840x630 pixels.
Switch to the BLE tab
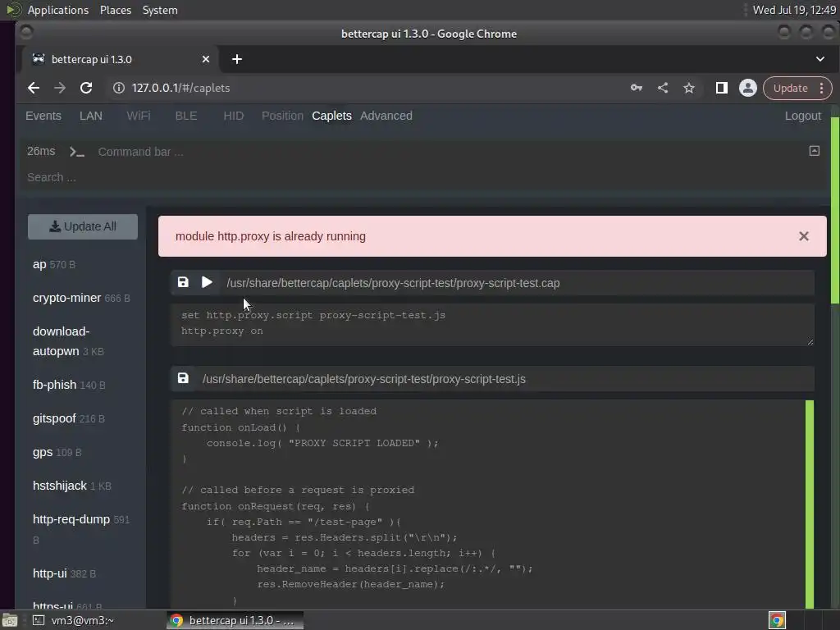[x=186, y=116]
